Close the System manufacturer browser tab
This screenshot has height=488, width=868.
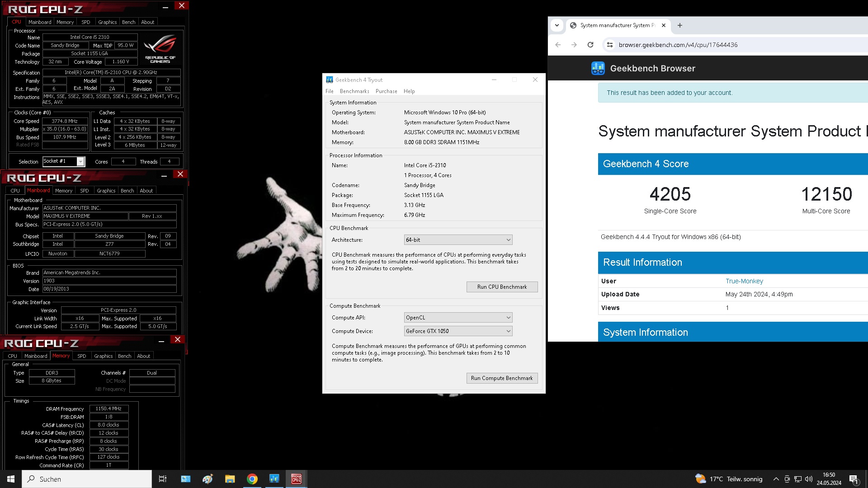(664, 25)
